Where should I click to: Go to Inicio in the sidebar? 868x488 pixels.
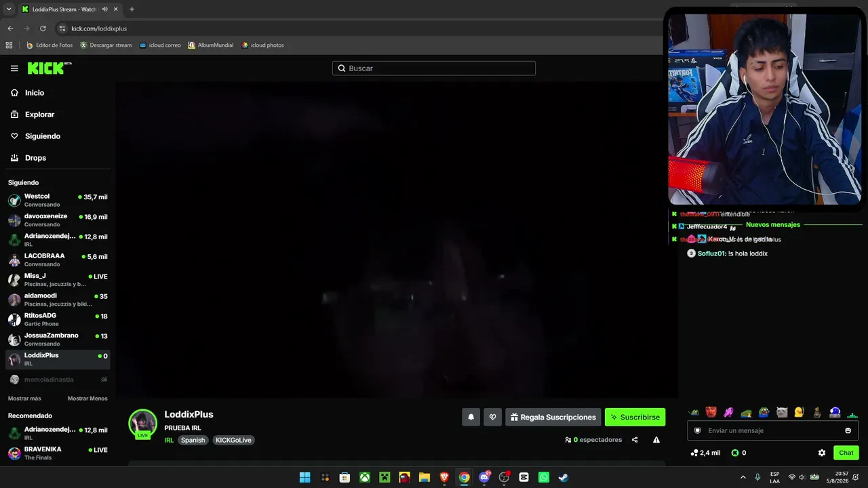tap(35, 93)
